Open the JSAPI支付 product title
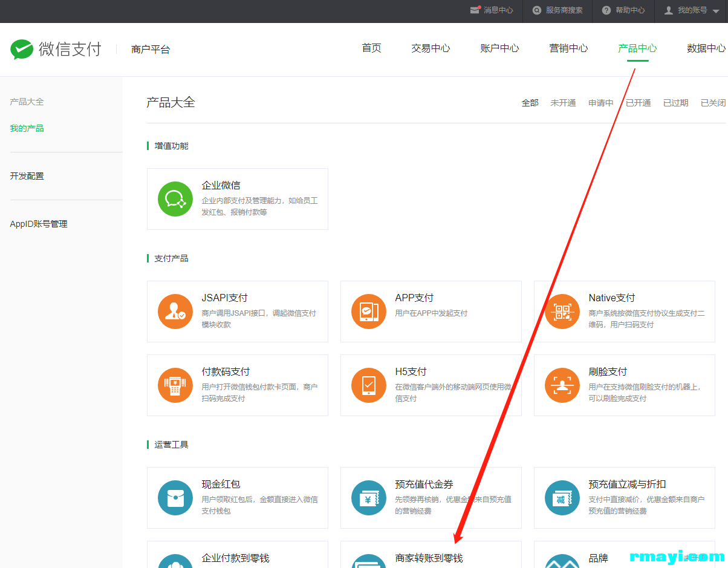Image resolution: width=728 pixels, height=568 pixels. [225, 298]
